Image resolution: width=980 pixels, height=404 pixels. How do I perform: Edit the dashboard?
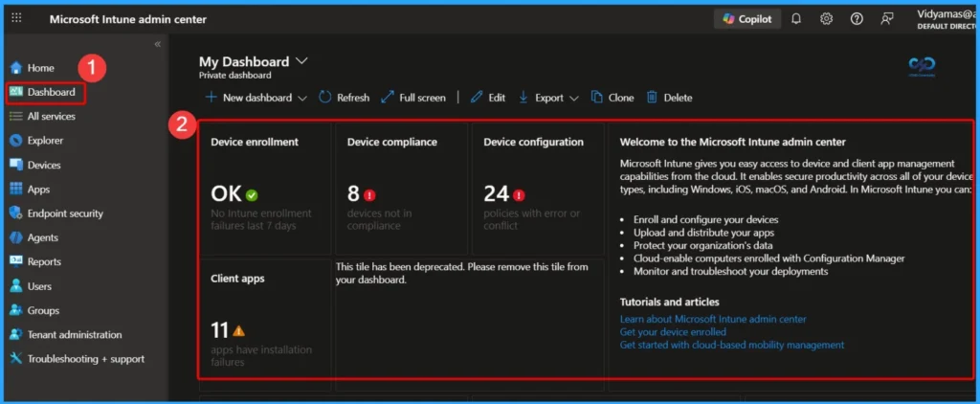click(x=488, y=98)
